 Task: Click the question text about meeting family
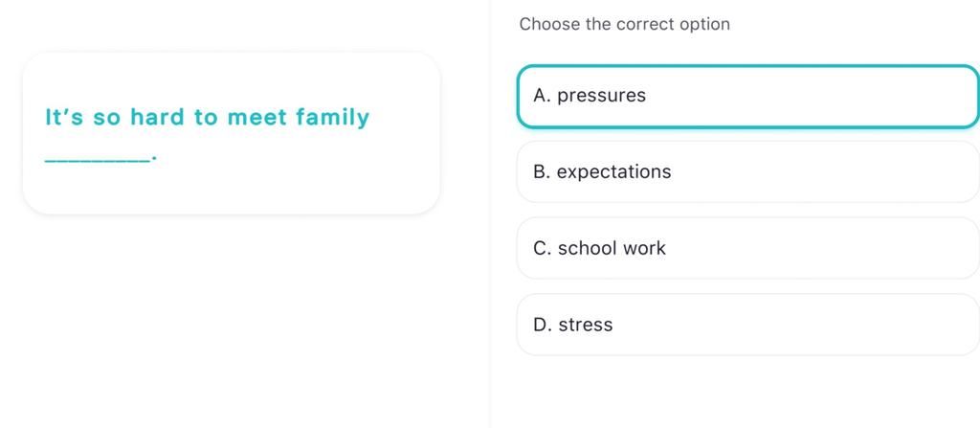tap(207, 118)
